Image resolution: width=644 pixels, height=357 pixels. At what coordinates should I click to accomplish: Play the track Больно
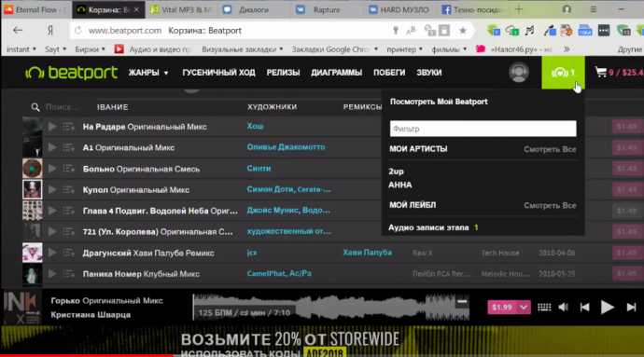click(52, 169)
